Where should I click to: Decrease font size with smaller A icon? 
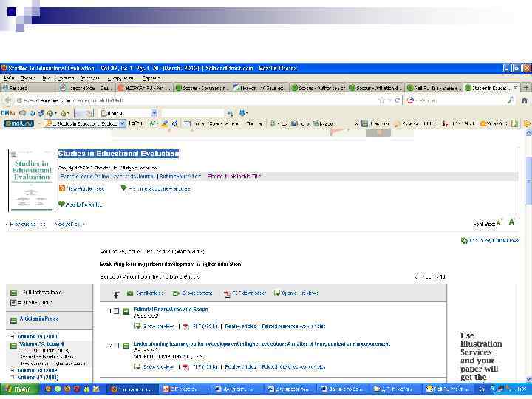499,223
